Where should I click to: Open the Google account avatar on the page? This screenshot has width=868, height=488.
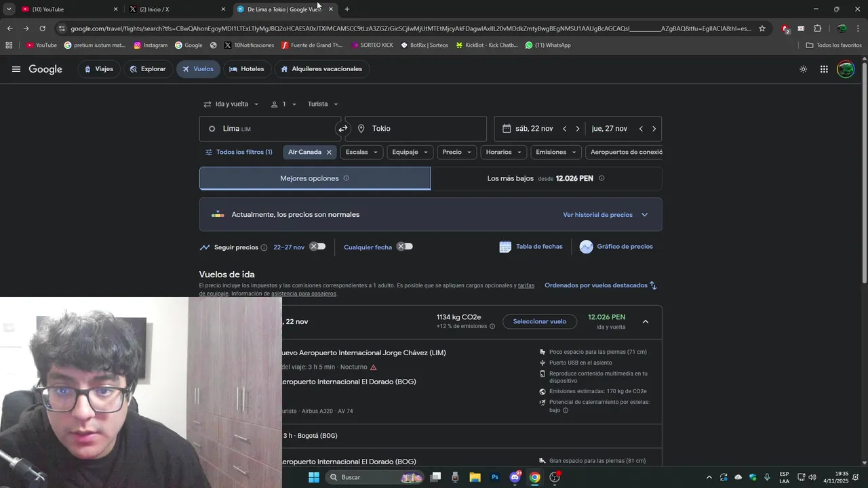click(846, 69)
